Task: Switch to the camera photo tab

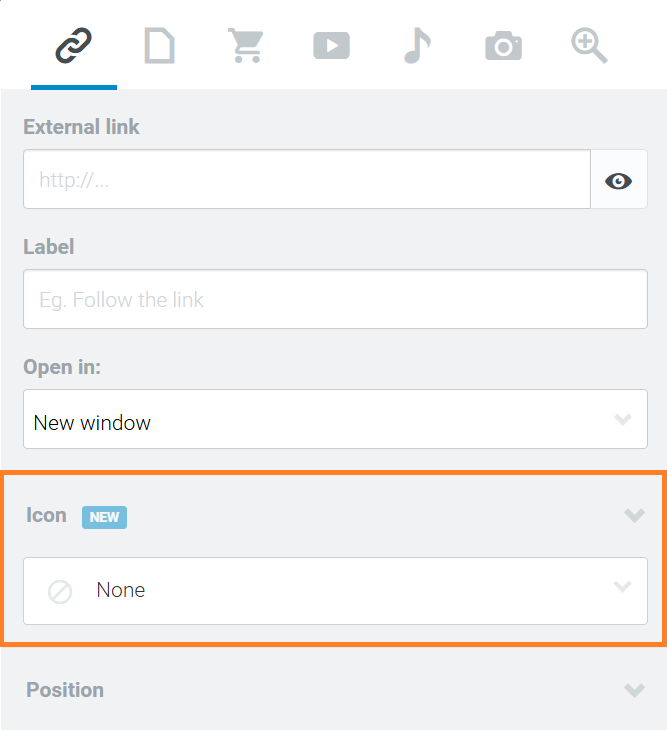Action: click(x=503, y=46)
